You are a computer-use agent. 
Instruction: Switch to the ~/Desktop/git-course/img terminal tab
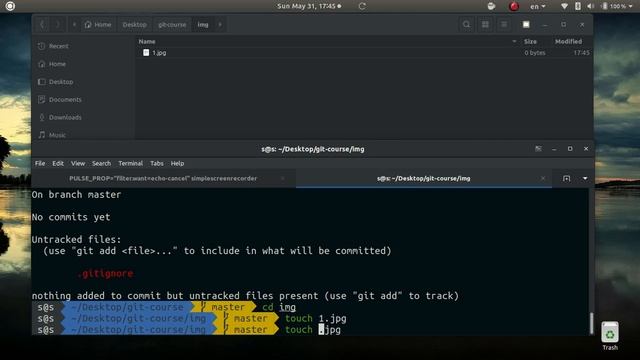tap(423, 178)
